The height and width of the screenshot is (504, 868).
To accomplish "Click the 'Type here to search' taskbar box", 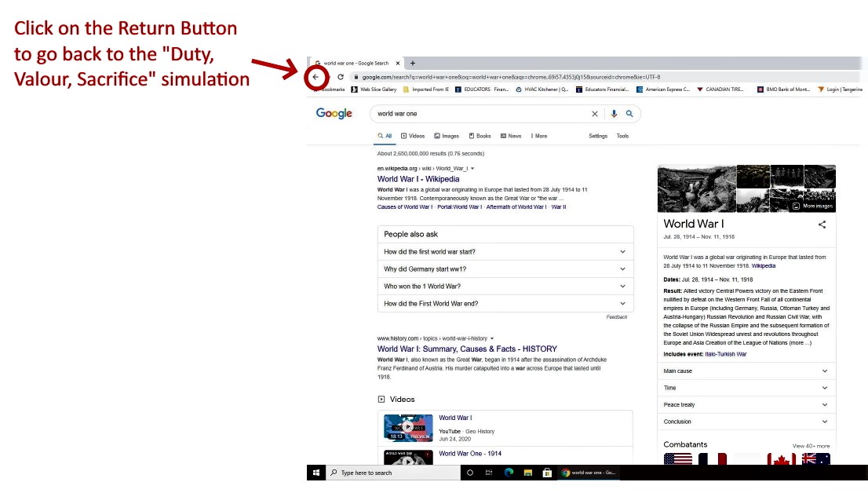I will coord(393,473).
